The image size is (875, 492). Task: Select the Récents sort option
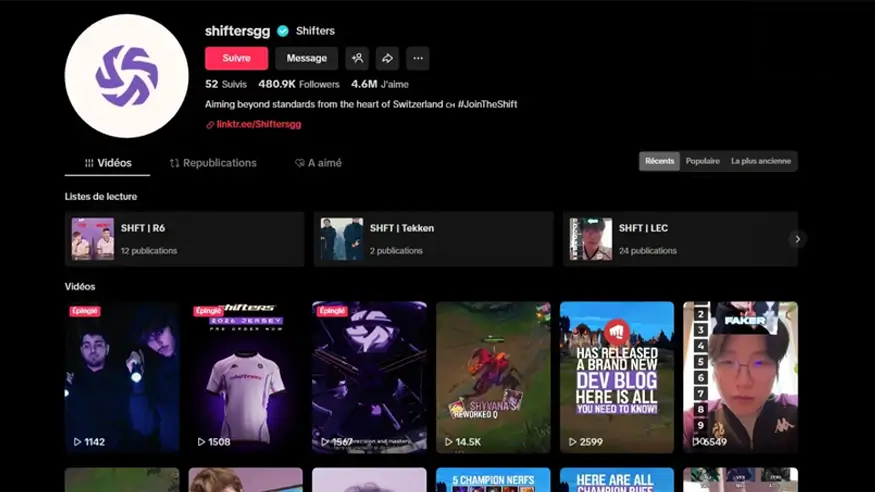659,161
